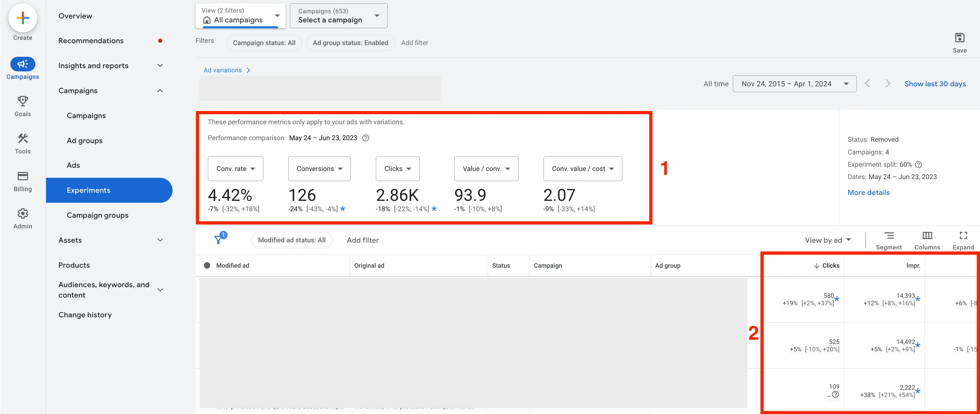Open the Segment icon
Viewport: 980px width, 414px height.
[x=889, y=236]
